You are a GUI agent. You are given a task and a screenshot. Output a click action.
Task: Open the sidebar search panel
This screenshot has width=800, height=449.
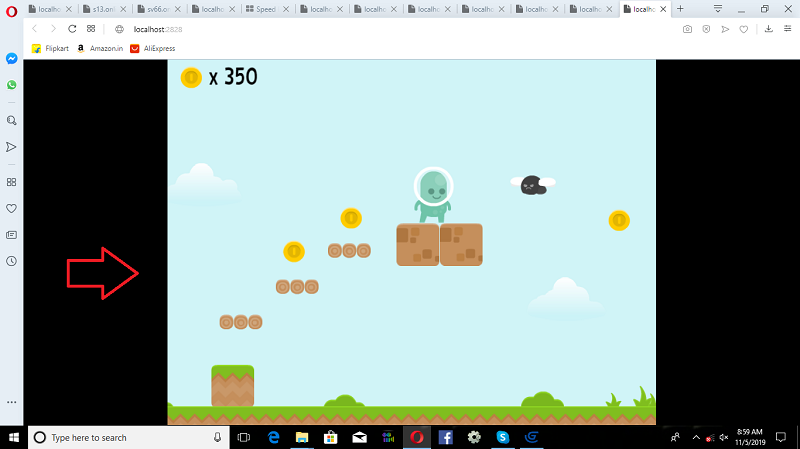click(11, 120)
